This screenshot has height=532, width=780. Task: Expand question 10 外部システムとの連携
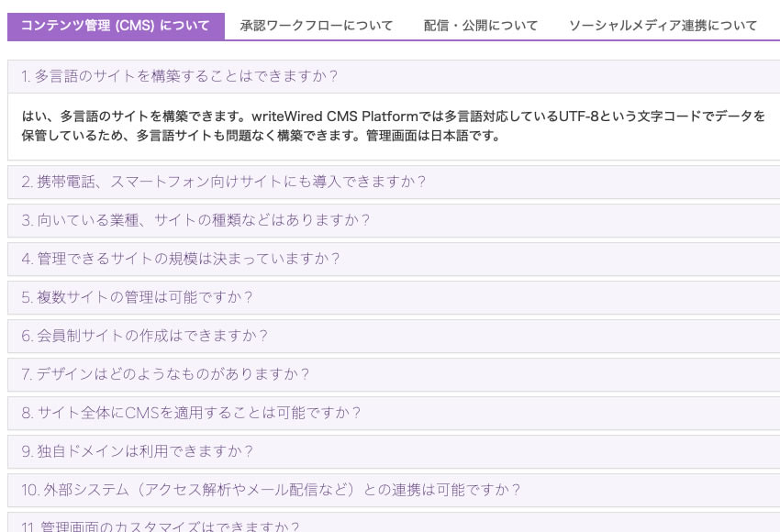[x=394, y=490]
